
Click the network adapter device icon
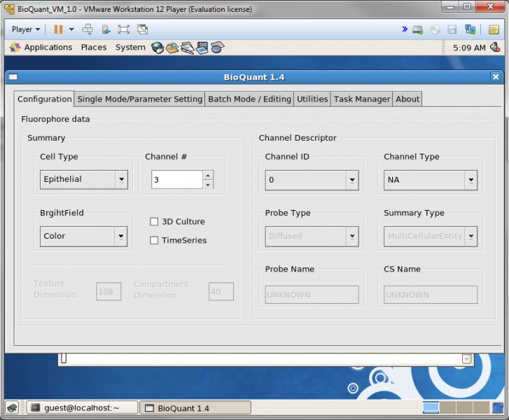coord(470,29)
